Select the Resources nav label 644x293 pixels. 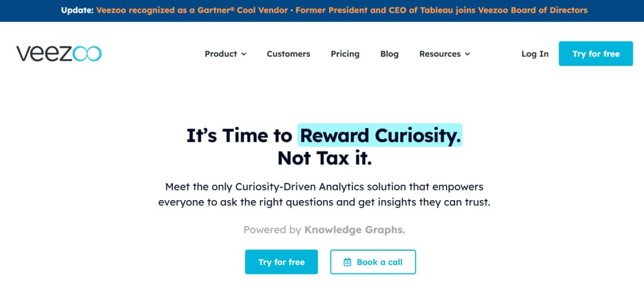point(439,54)
